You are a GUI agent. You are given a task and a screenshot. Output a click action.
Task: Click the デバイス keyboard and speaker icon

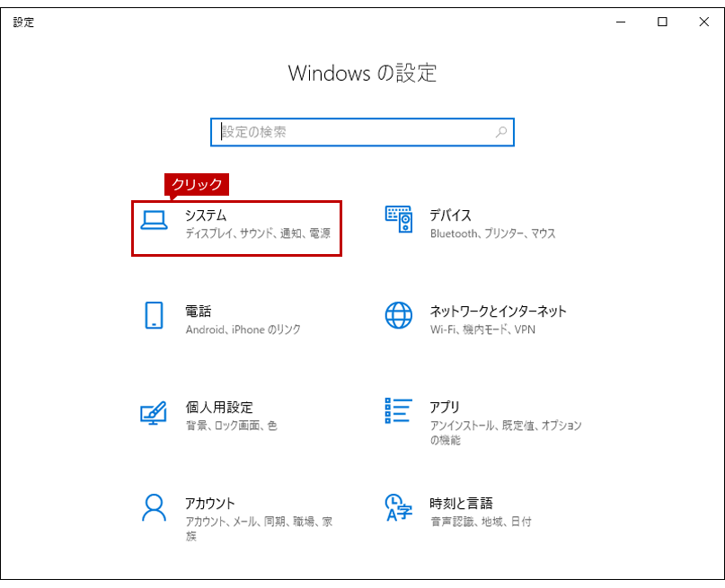[399, 219]
